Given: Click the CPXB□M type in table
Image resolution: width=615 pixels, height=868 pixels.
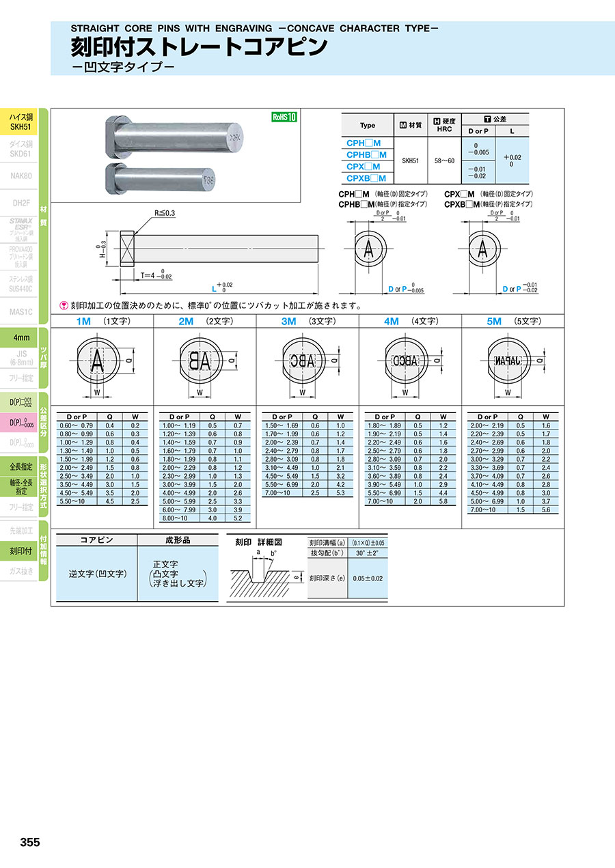Looking at the screenshot, I should 366,178.
